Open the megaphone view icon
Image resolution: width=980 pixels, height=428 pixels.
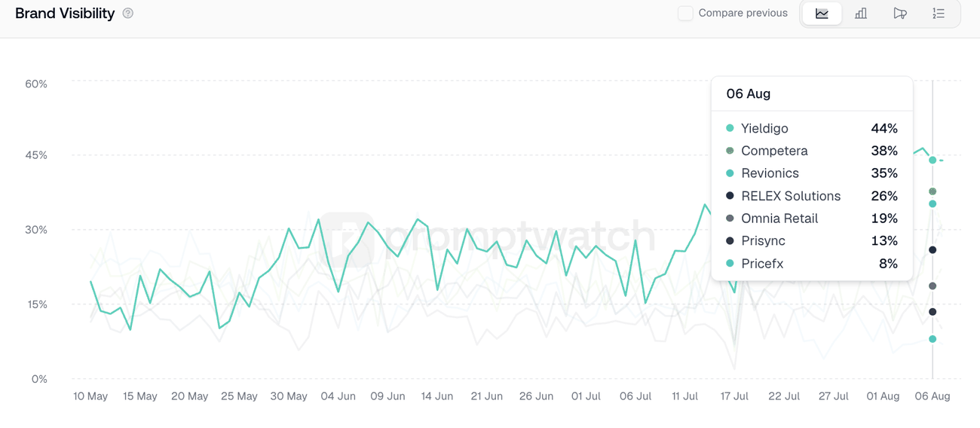click(900, 14)
